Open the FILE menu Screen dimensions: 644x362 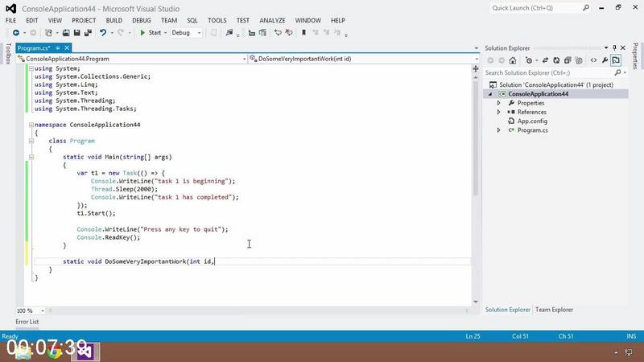tap(10, 20)
